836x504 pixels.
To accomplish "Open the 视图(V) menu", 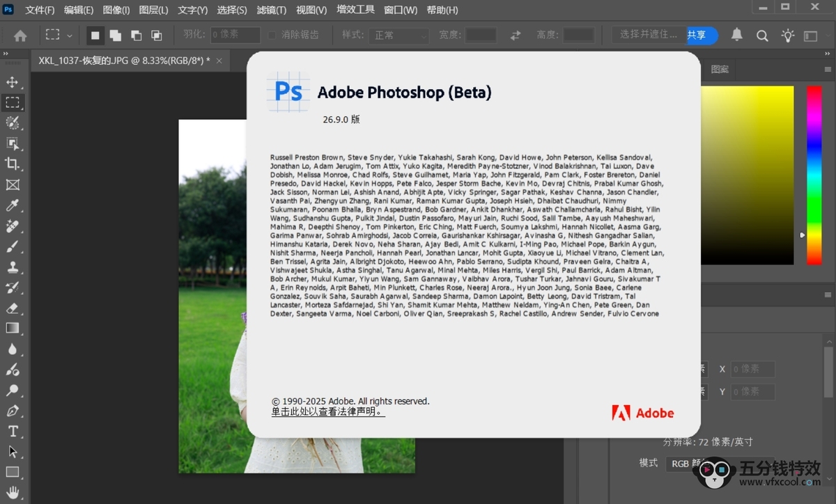I will (x=311, y=10).
